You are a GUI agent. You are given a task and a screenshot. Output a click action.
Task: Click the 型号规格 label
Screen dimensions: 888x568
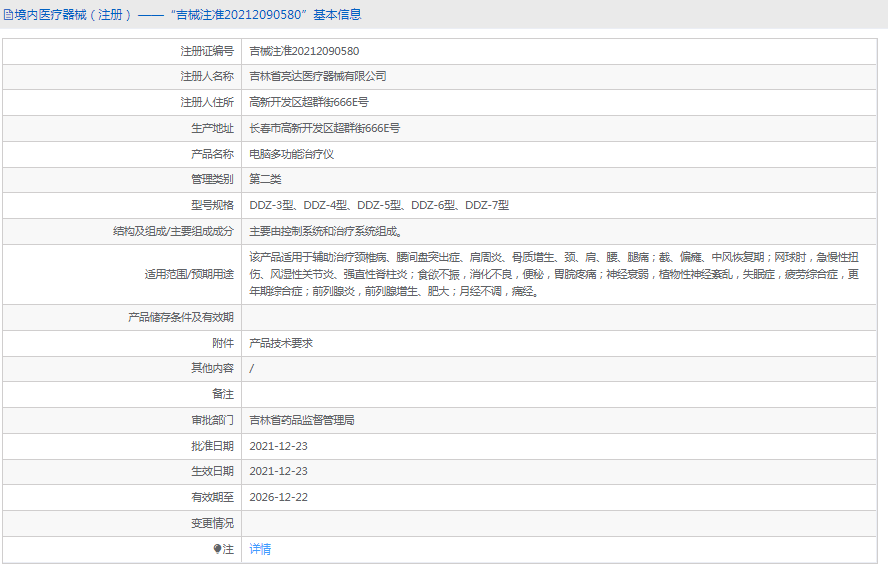click(212, 206)
